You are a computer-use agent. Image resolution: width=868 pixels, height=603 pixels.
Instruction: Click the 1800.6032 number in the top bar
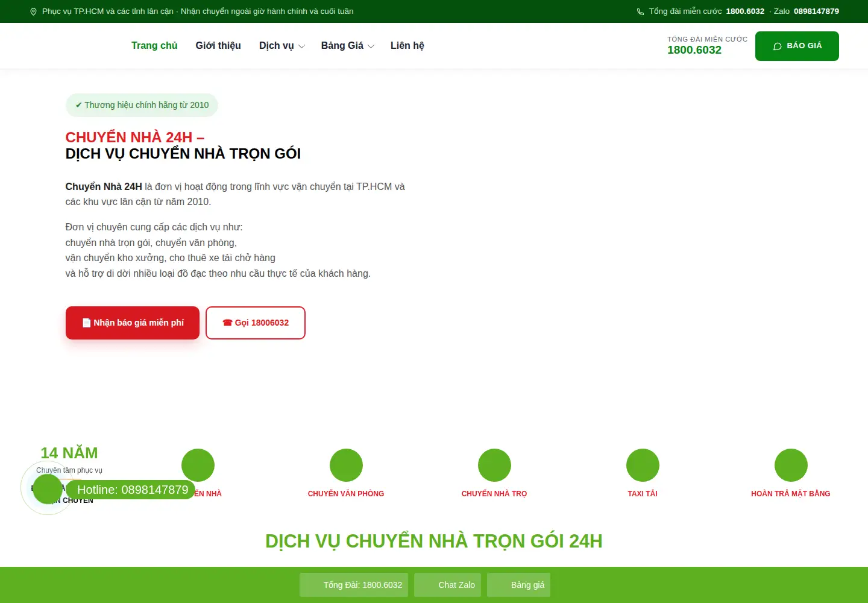click(745, 11)
